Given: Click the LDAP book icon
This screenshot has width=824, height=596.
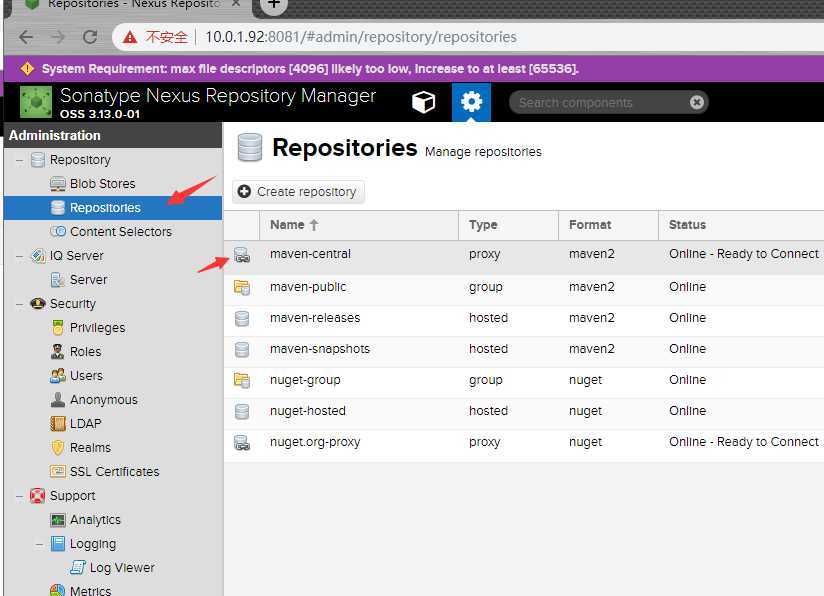Looking at the screenshot, I should click(58, 424).
